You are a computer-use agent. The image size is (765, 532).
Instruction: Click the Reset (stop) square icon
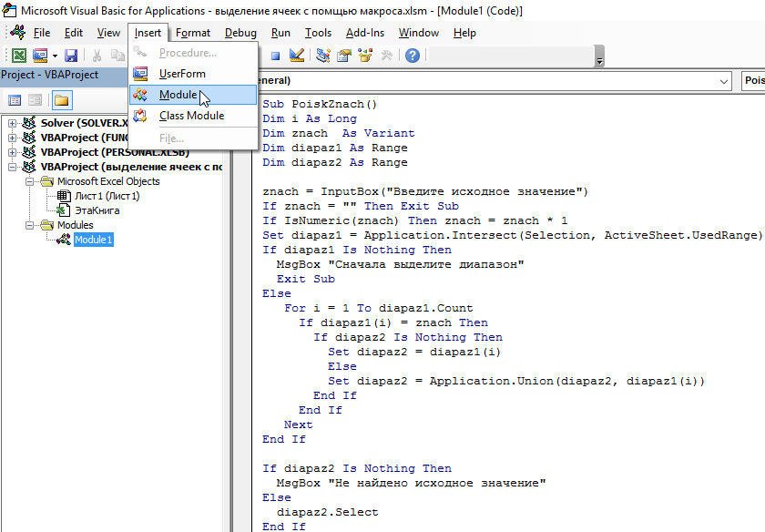pyautogui.click(x=275, y=56)
